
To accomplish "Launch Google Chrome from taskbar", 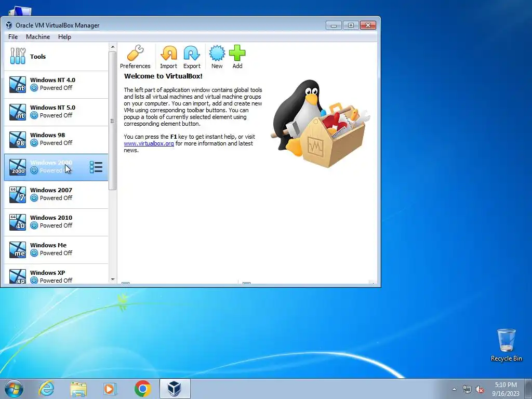I will pyautogui.click(x=142, y=389).
